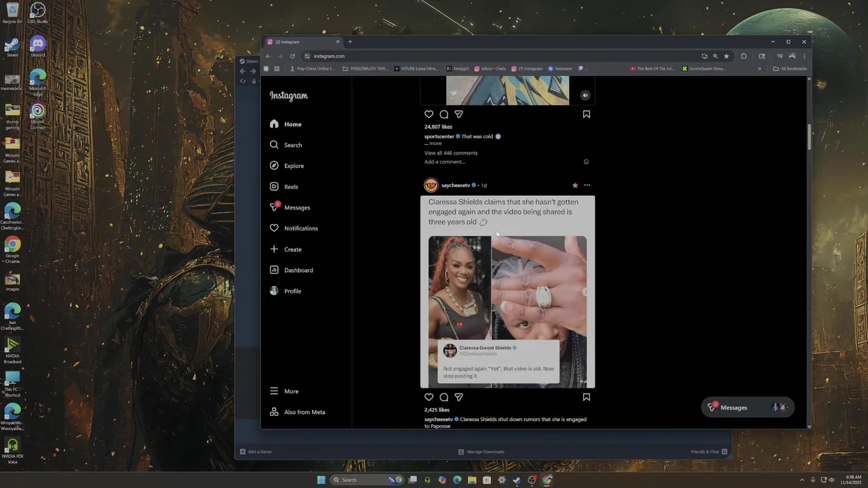The image size is (868, 488).
Task: Save the sportscenter post bookmark
Action: pyautogui.click(x=587, y=115)
